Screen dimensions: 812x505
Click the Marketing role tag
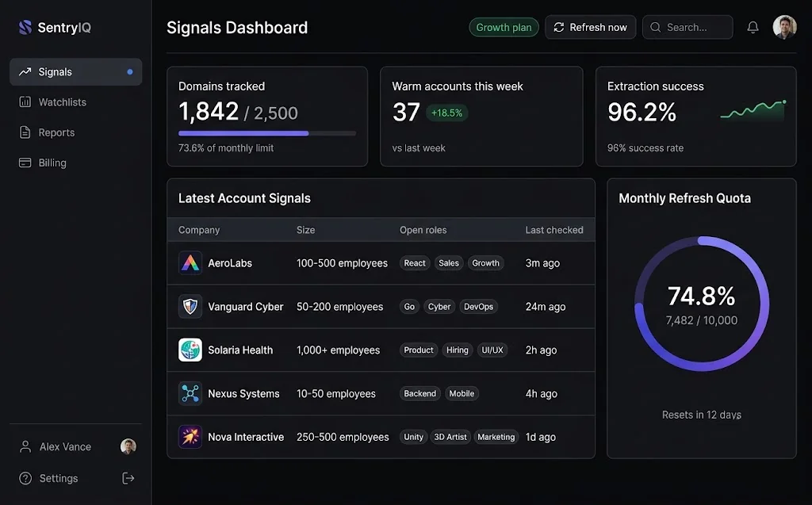pos(496,437)
